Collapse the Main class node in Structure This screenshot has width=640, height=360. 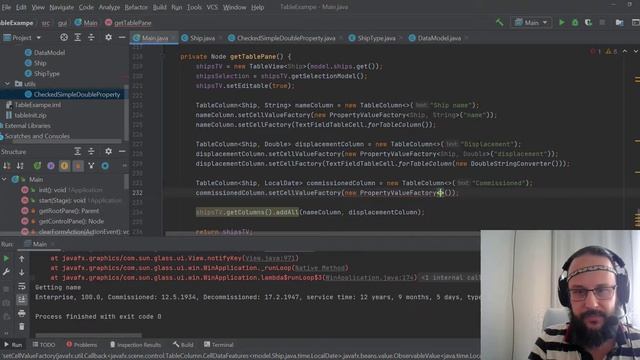pos(4,179)
